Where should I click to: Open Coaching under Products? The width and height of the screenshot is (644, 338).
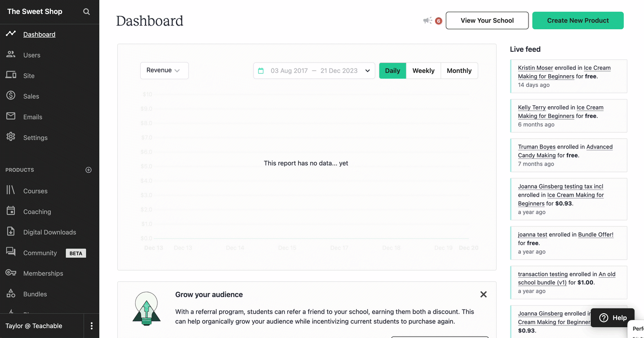click(37, 212)
